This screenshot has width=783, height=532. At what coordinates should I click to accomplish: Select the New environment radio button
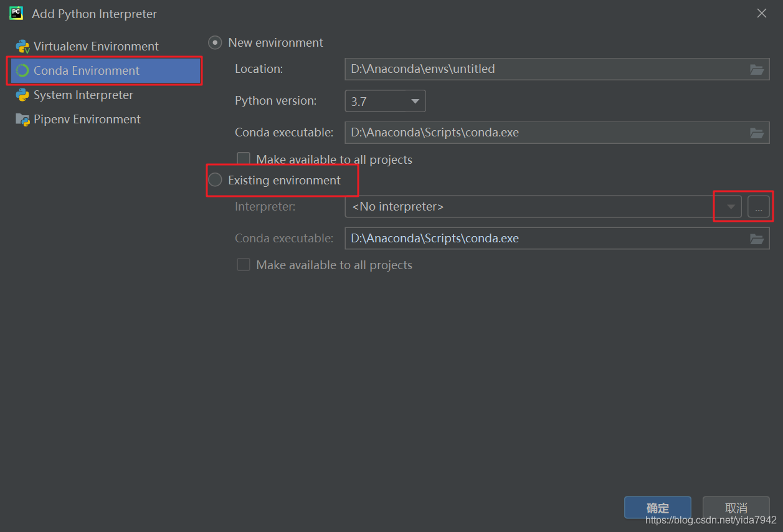coord(215,43)
